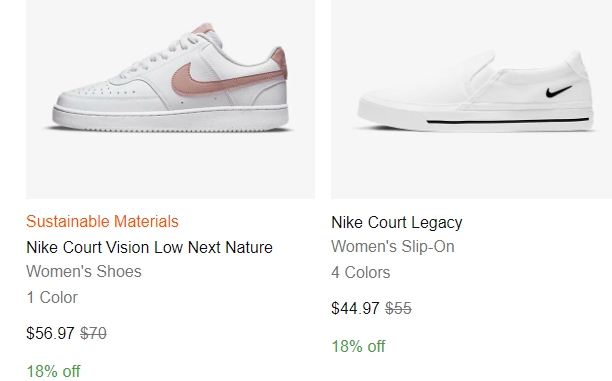The height and width of the screenshot is (381, 612).
Task: Open the Nike Court Vision Low shoe image
Action: pyautogui.click(x=170, y=99)
